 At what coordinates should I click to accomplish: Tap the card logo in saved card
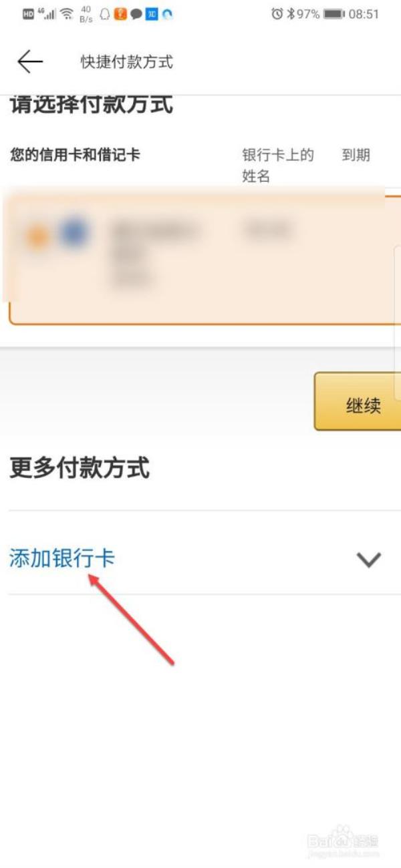(57, 234)
